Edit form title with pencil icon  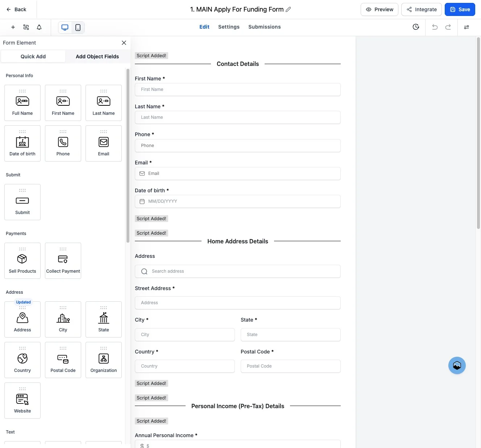[x=288, y=9]
